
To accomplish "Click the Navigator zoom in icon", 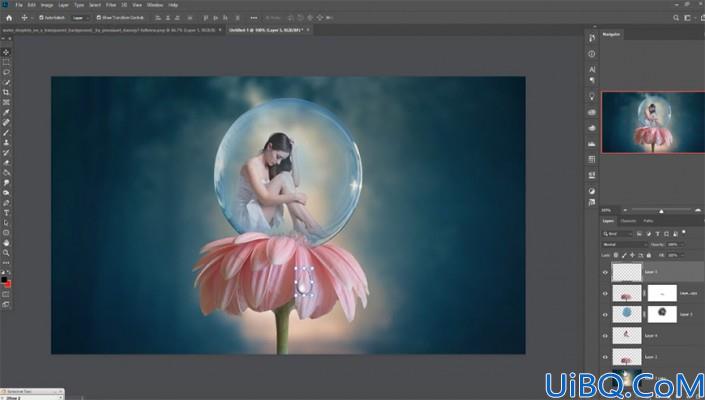I will 698,210.
